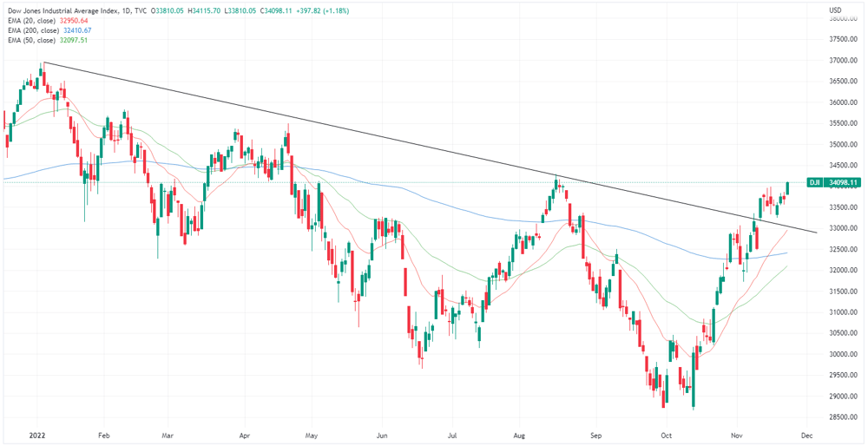Image resolution: width=868 pixels, height=446 pixels.
Task: Click the Dec label on time axis
Action: click(807, 436)
